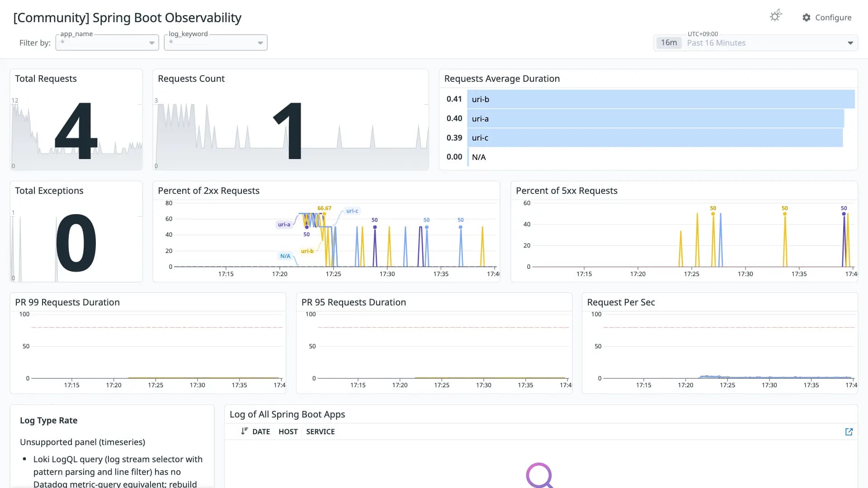
Task: Click the 16m time badge
Action: [669, 42]
